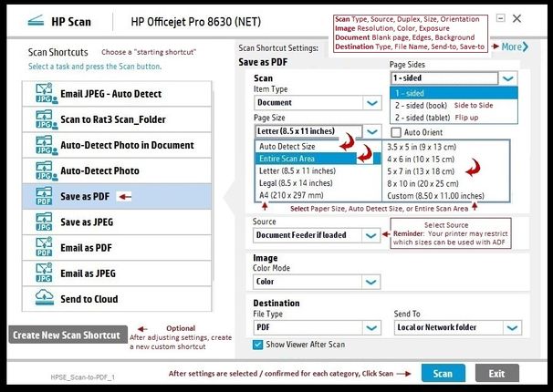Open the File Type PDF dropdown
This screenshot has width=553, height=392.
(x=317, y=327)
